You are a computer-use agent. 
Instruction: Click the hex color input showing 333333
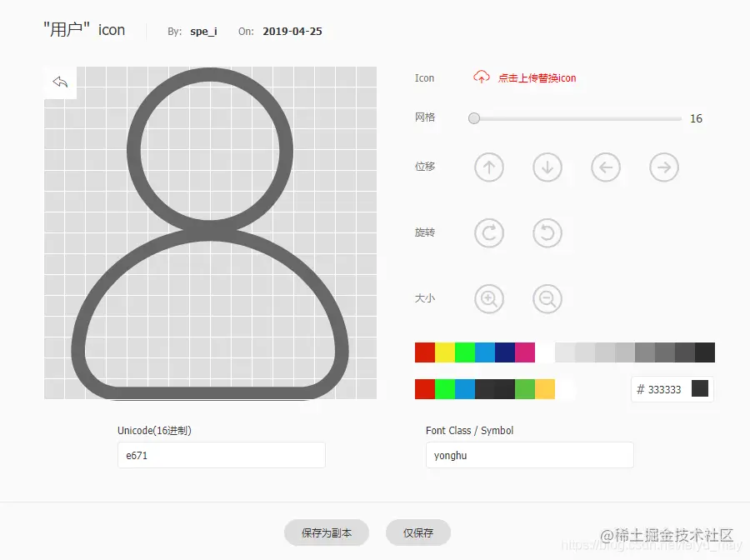click(x=664, y=390)
